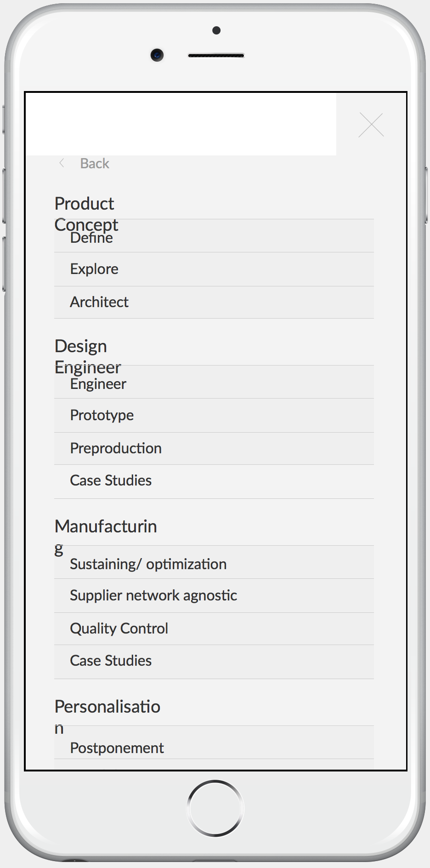This screenshot has height=868, width=430.
Task: Select the Define menu item
Action: [x=91, y=239]
